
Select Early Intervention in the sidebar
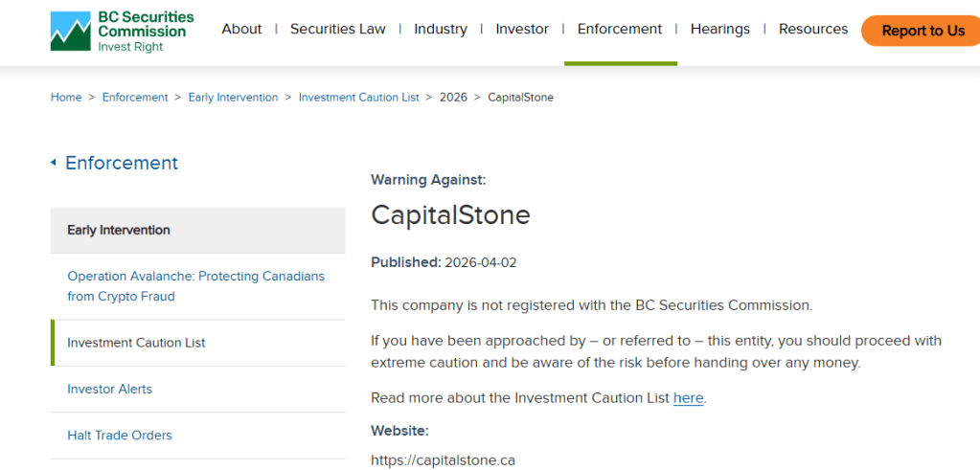pyautogui.click(x=119, y=230)
